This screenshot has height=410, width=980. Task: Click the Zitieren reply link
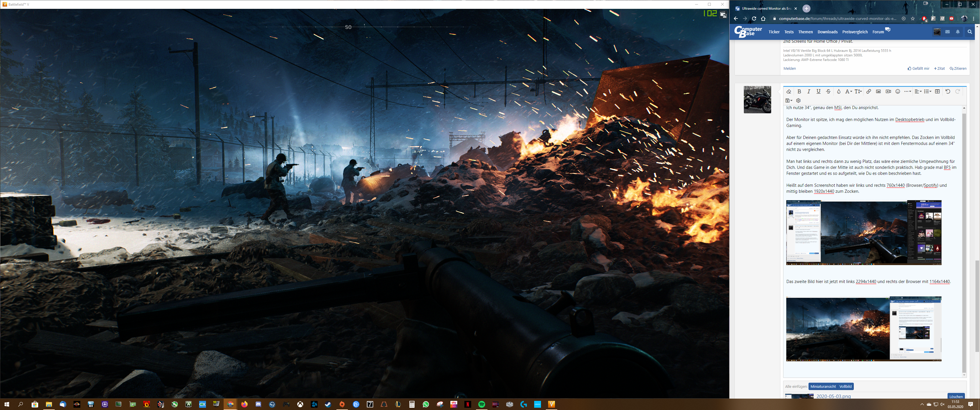(958, 68)
